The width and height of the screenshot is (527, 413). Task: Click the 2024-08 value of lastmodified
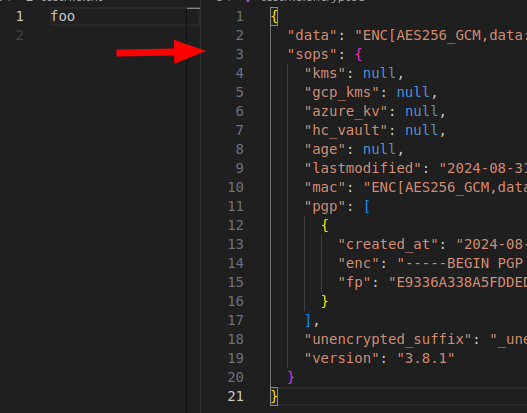[483, 168]
